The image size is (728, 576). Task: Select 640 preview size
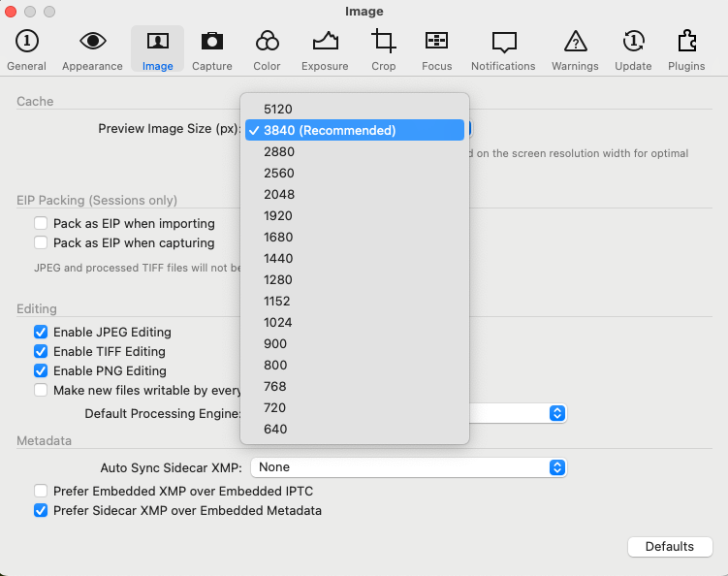click(355, 430)
